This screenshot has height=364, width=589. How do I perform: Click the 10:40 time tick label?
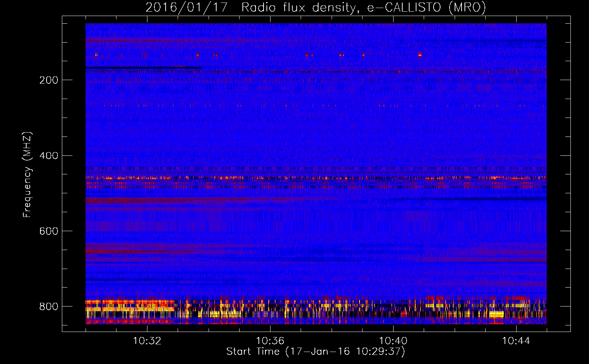pyautogui.click(x=393, y=341)
